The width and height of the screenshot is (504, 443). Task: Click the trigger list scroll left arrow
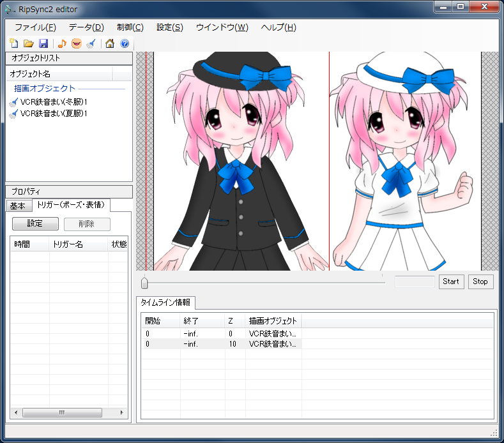tap(16, 412)
